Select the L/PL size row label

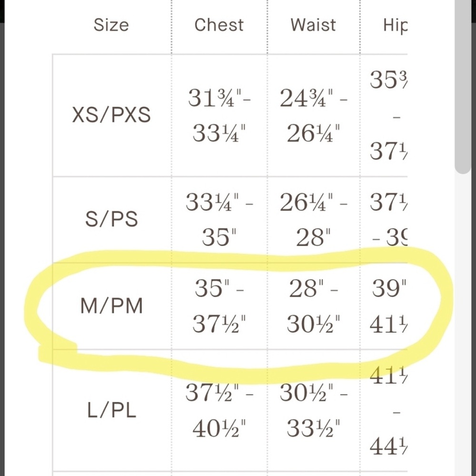tap(111, 410)
